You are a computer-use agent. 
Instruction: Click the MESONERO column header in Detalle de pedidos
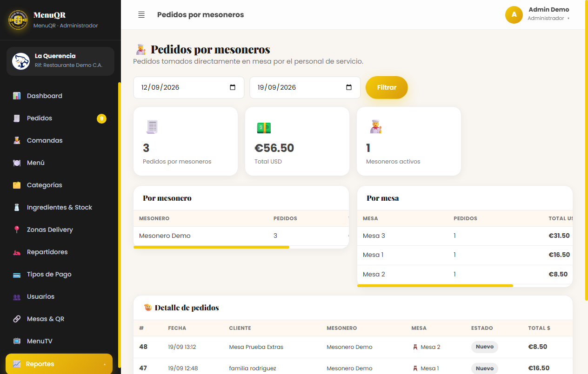(342, 328)
